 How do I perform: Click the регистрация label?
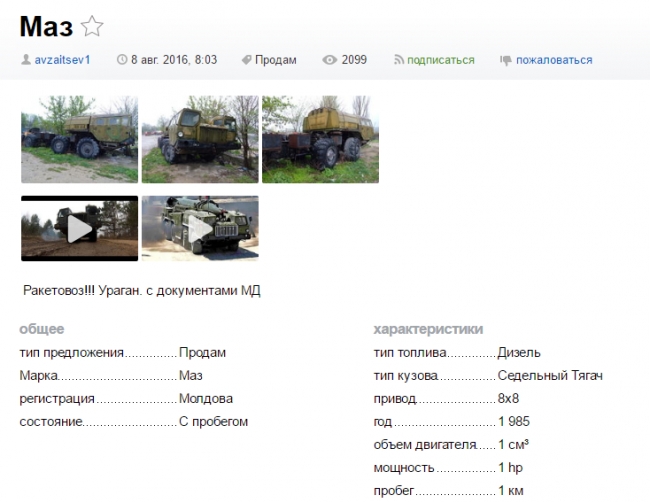tap(57, 399)
